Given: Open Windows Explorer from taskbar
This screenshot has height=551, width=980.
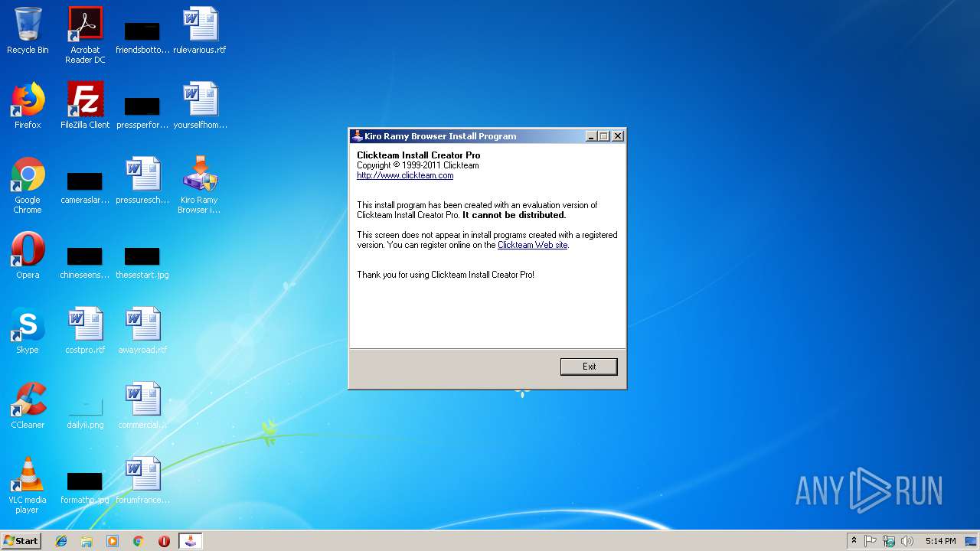Looking at the screenshot, I should click(87, 541).
